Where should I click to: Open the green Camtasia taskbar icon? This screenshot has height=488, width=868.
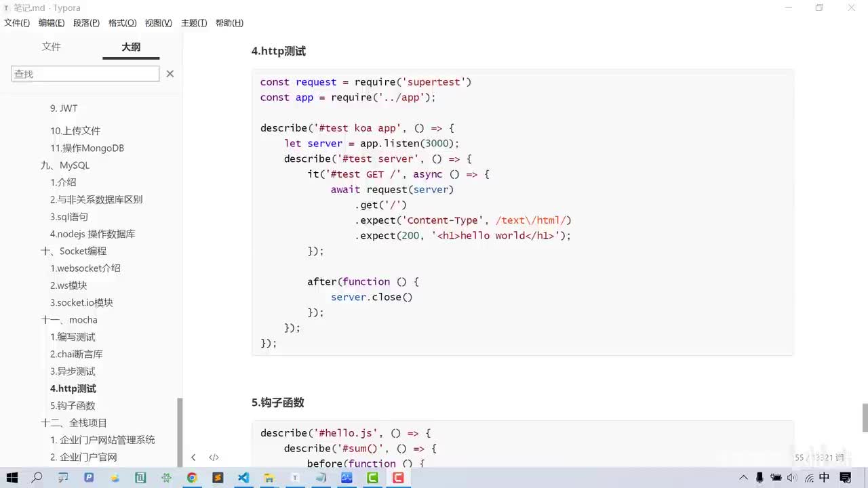(x=372, y=478)
